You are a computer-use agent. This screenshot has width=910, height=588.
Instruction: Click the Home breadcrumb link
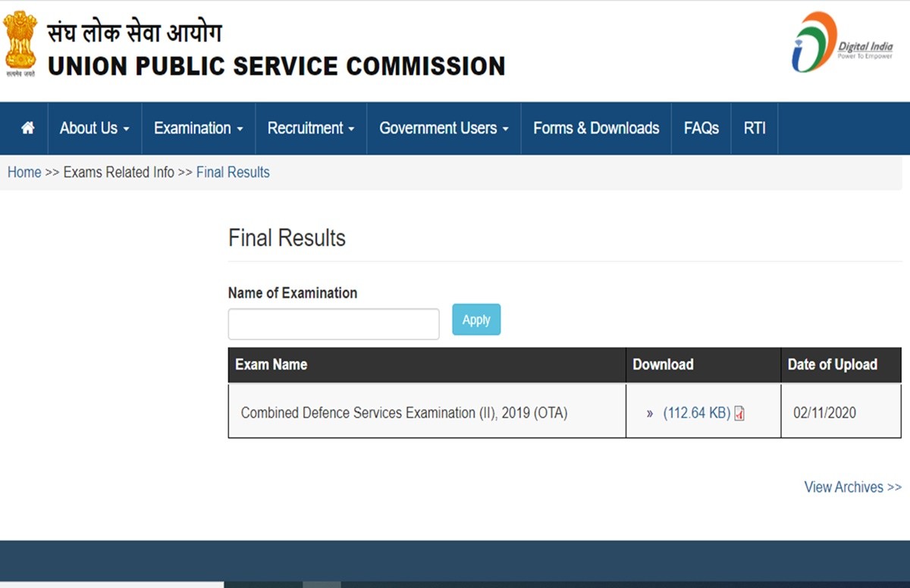tap(24, 172)
